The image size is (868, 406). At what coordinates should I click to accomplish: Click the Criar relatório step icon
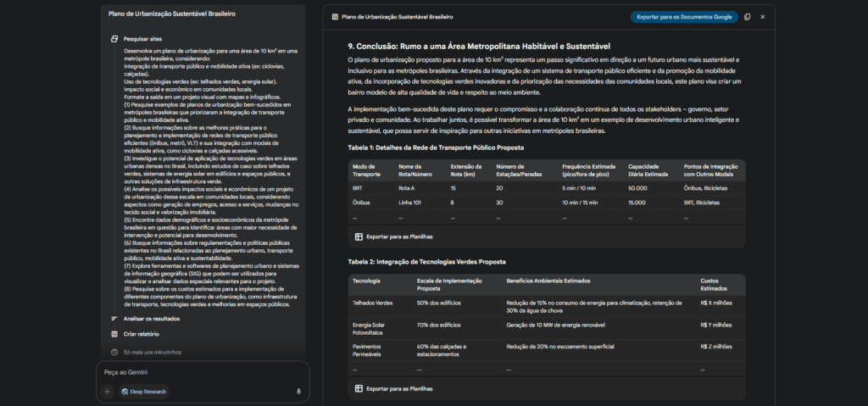(114, 335)
